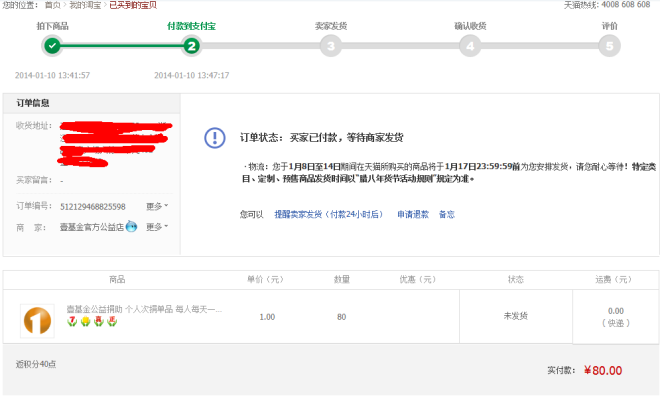This screenshot has width=660, height=396.
Task: Click the gray step 5 review circle
Action: [x=609, y=45]
